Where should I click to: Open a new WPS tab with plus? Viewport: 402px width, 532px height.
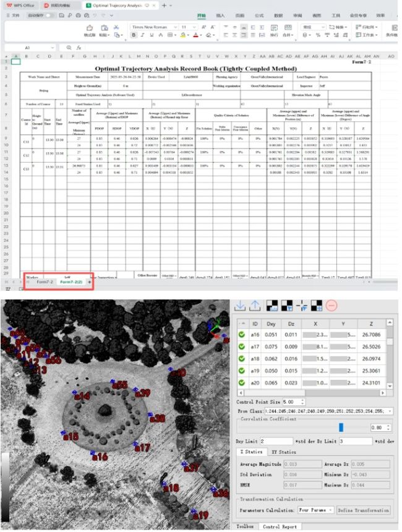tap(164, 6)
